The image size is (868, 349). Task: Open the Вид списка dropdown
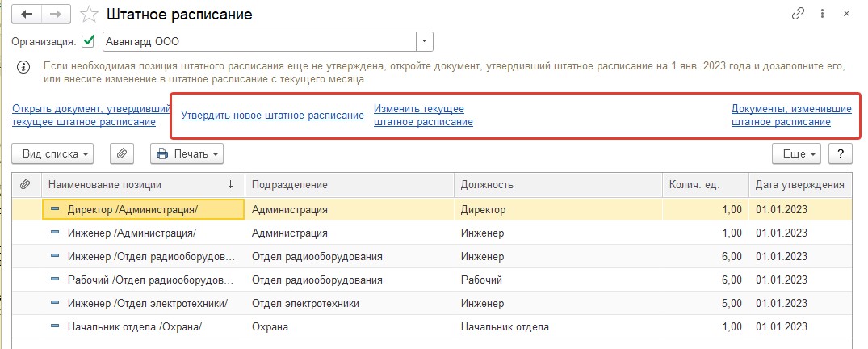tap(52, 153)
